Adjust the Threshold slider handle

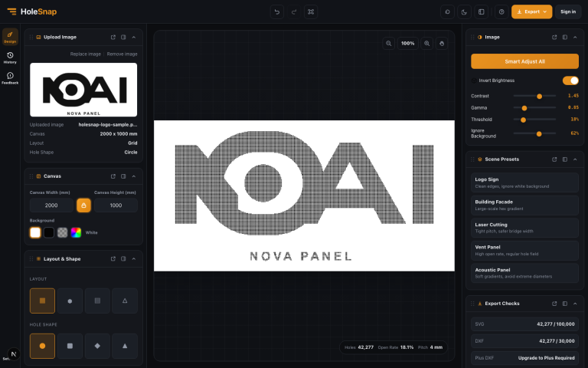point(523,120)
